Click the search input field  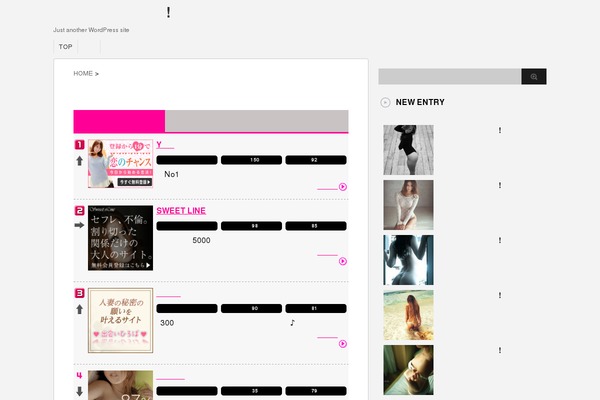click(x=450, y=77)
